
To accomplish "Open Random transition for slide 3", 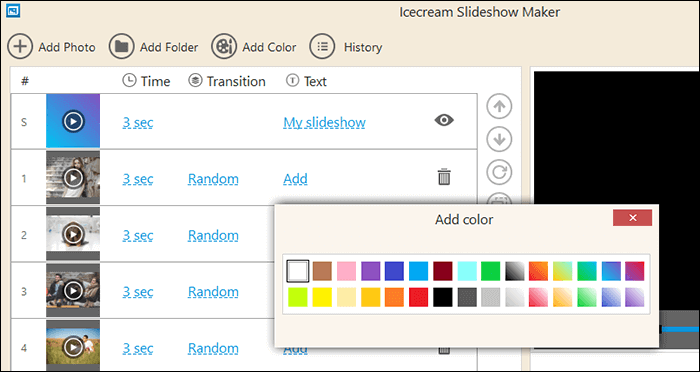I will pos(213,292).
